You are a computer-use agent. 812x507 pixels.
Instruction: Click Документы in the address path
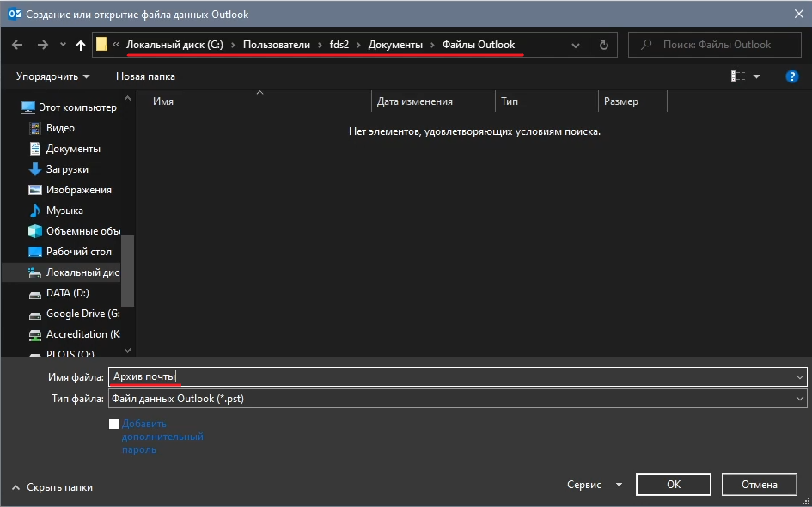pyautogui.click(x=395, y=45)
